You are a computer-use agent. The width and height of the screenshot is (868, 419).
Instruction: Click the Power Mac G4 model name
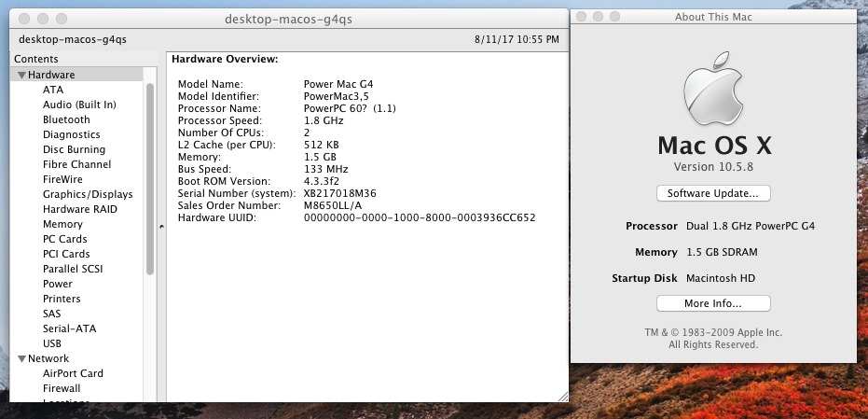pos(338,84)
